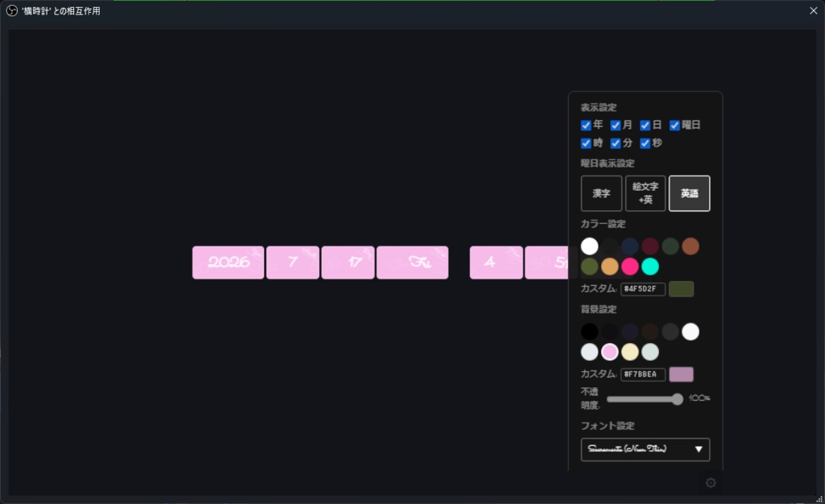
Task: Pick the dark maroon text color swatch
Action: [650, 246]
